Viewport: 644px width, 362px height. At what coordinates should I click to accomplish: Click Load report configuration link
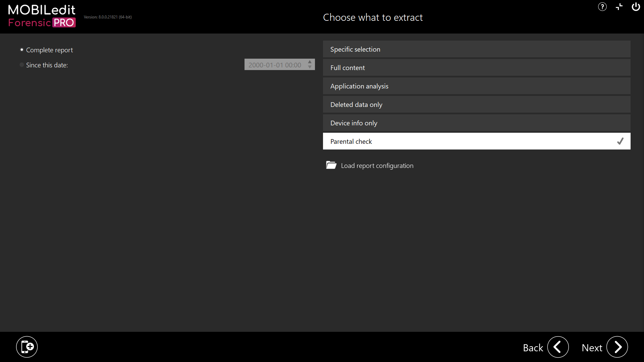[377, 166]
